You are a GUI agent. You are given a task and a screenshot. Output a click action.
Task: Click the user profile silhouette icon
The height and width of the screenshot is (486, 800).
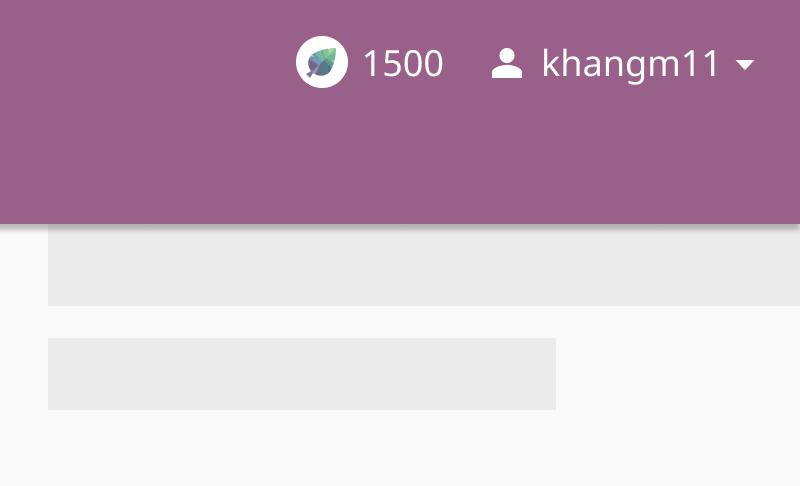tap(507, 64)
